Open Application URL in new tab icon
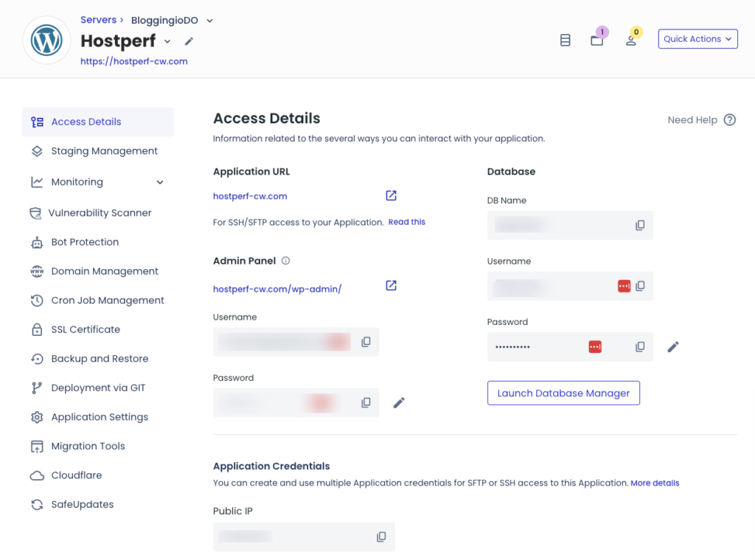Image resolution: width=755 pixels, height=560 pixels. point(391,195)
